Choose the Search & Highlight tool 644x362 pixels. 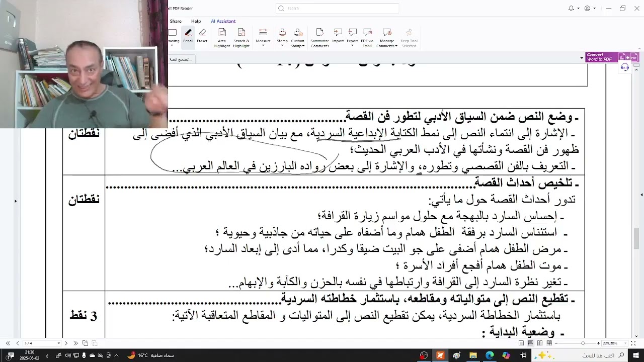click(242, 38)
